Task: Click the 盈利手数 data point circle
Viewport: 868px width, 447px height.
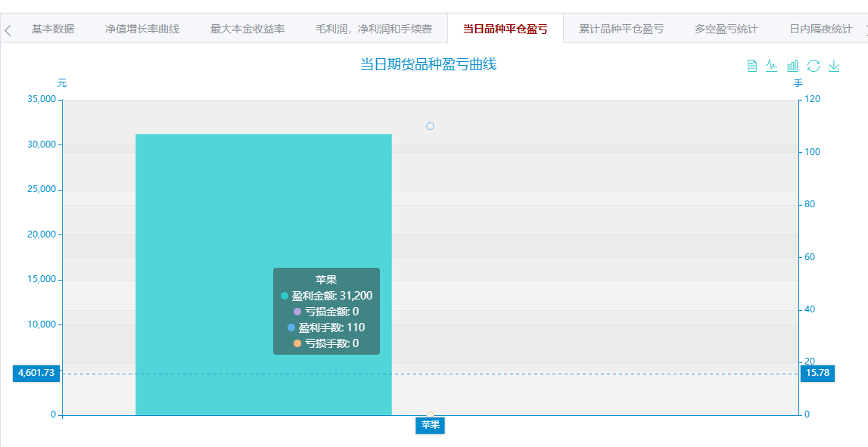Action: point(430,126)
